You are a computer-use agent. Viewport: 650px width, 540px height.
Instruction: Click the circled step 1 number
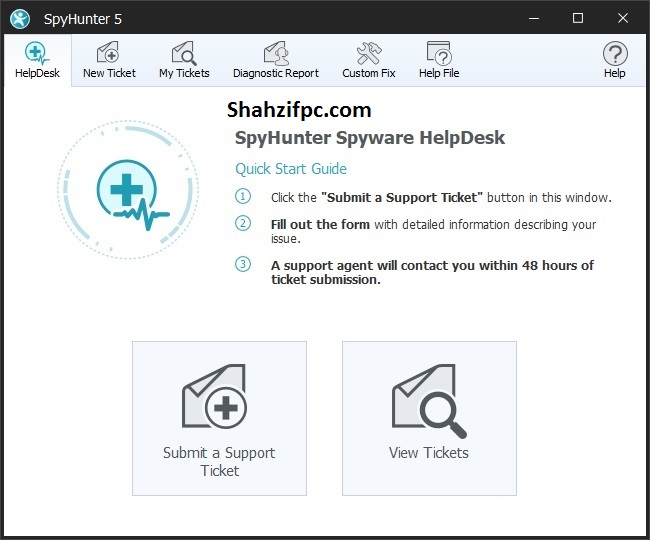point(243,197)
